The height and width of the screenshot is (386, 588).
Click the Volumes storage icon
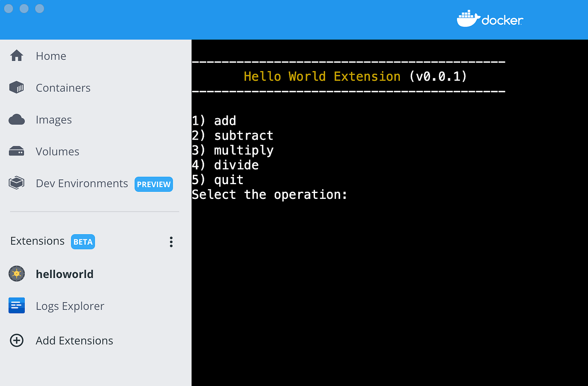(x=16, y=151)
